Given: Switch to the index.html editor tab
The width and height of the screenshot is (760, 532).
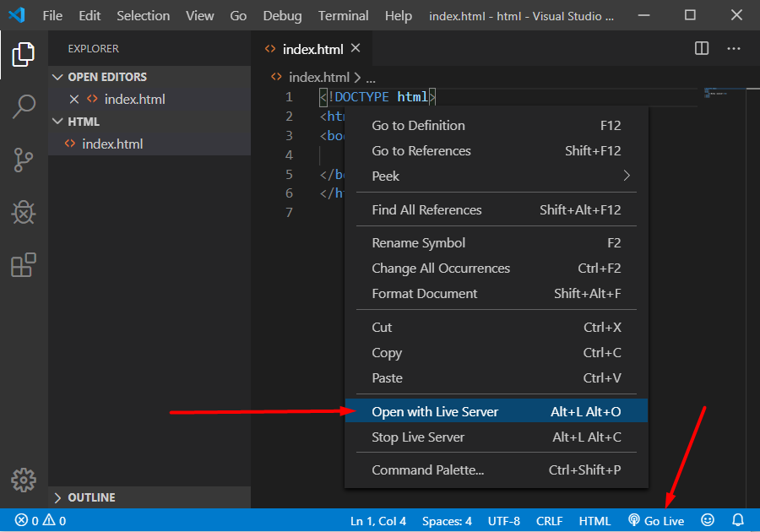Looking at the screenshot, I should 312,48.
